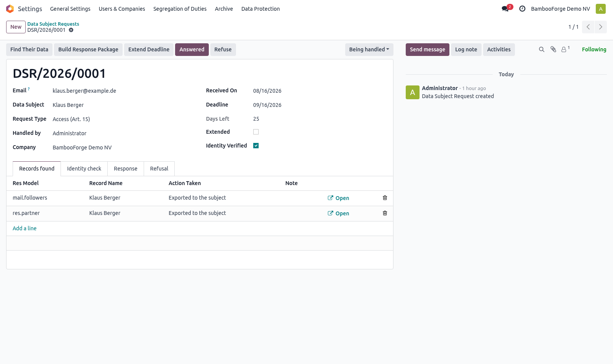Click the Deadline date field 09/16/2026
The image size is (613, 364).
(x=267, y=105)
